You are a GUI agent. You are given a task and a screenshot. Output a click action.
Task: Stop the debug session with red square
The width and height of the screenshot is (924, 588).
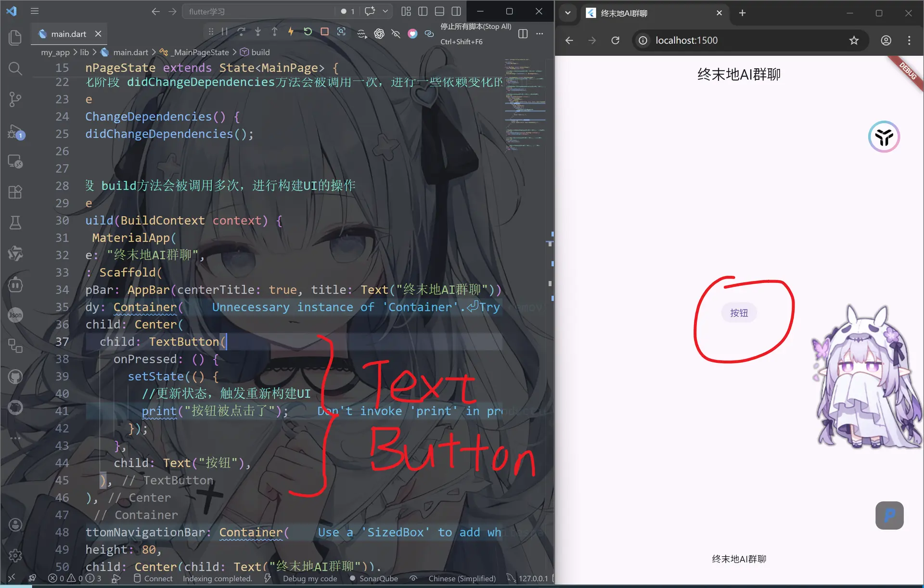[325, 32]
